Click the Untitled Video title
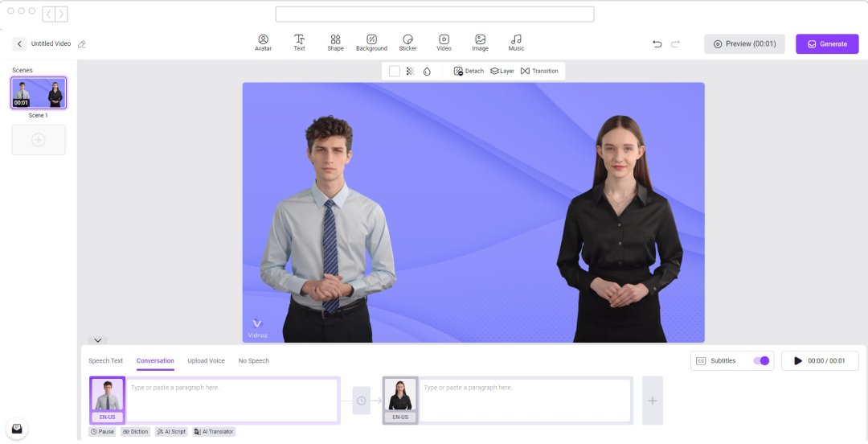This screenshot has width=868, height=444. [51, 43]
